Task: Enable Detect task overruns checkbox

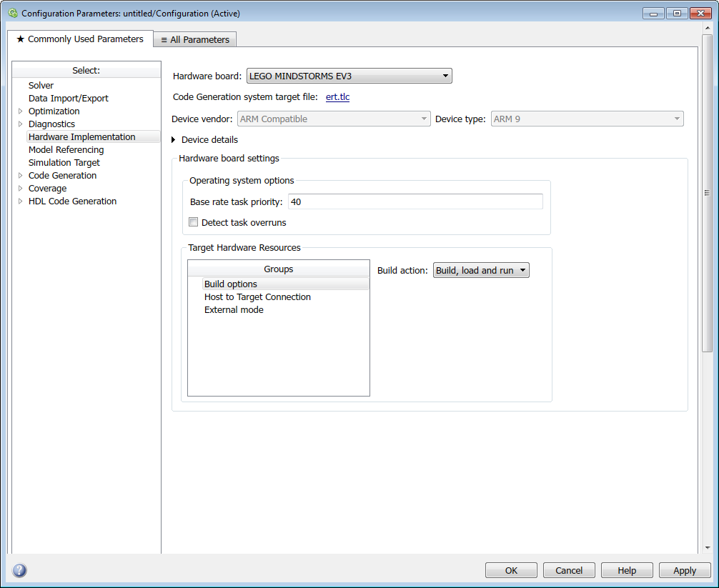Action: click(194, 222)
